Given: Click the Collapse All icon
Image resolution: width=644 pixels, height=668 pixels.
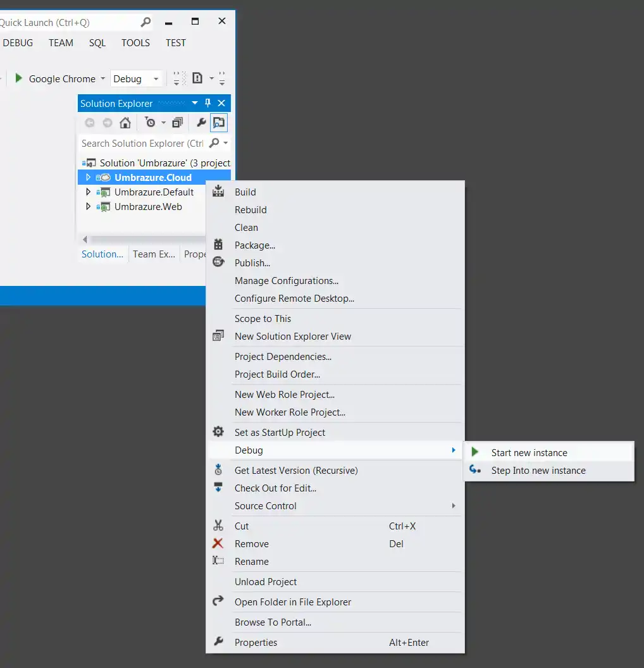Looking at the screenshot, I should (x=177, y=123).
